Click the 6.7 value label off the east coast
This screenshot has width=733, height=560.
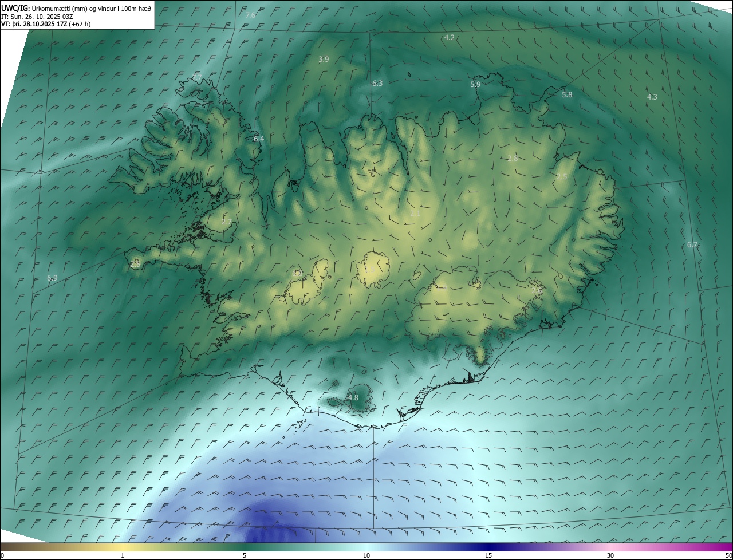coord(692,245)
